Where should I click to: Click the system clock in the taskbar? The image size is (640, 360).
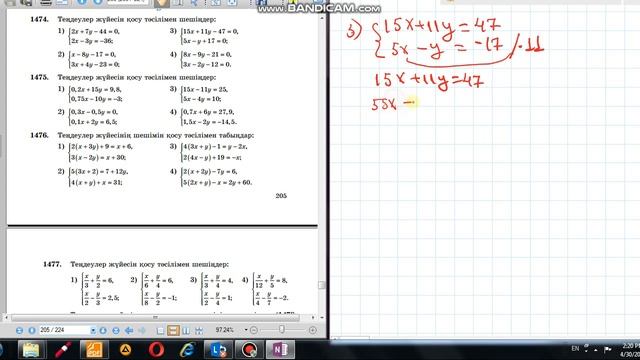click(631, 349)
